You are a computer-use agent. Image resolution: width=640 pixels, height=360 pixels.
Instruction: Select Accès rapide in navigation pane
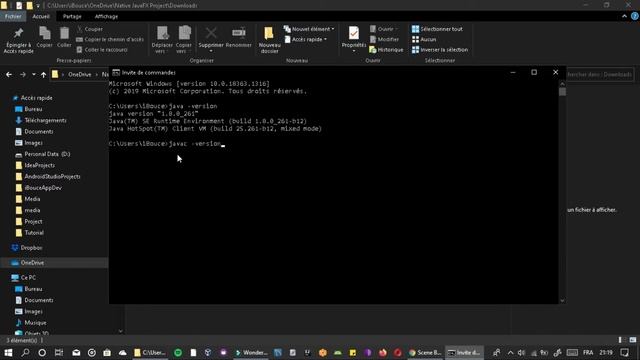point(36,98)
